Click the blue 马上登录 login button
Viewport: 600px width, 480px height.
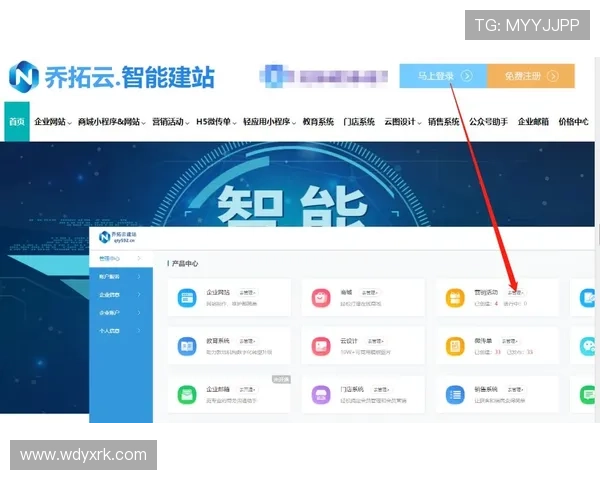(443, 76)
